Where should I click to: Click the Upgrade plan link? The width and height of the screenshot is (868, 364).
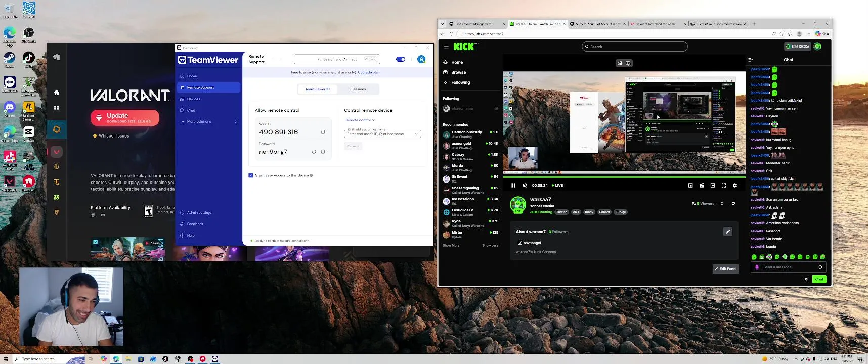coord(369,72)
